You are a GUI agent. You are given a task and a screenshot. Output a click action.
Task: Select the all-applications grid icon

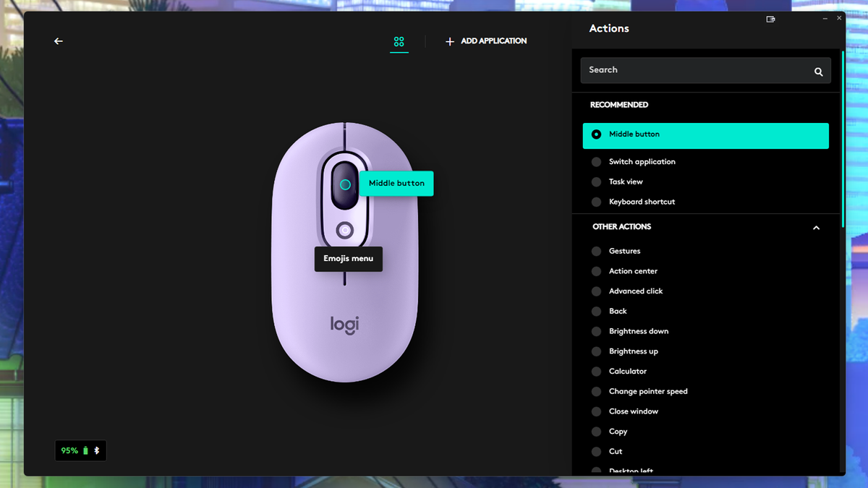tap(399, 41)
